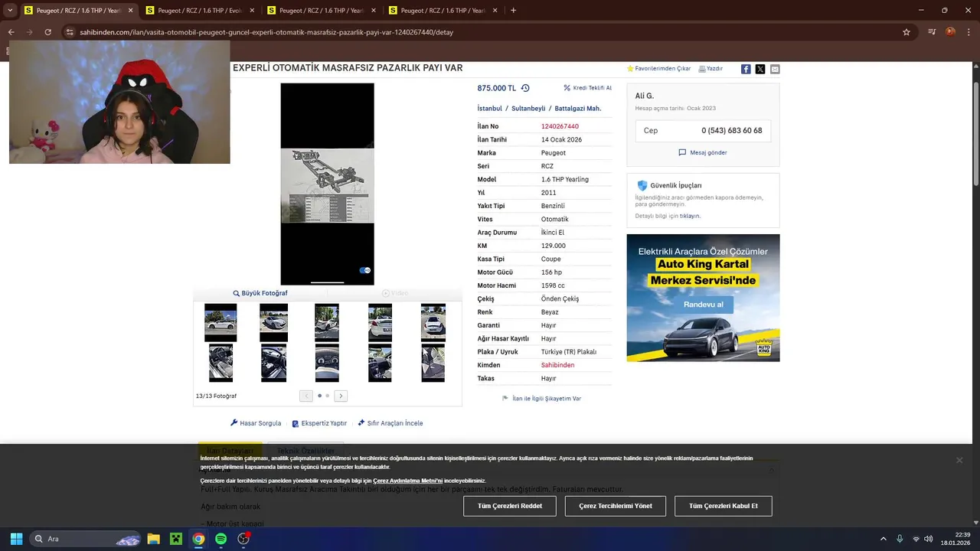The image size is (980, 551).
Task: Click Ekspertiz Yaptır
Action: tap(319, 423)
